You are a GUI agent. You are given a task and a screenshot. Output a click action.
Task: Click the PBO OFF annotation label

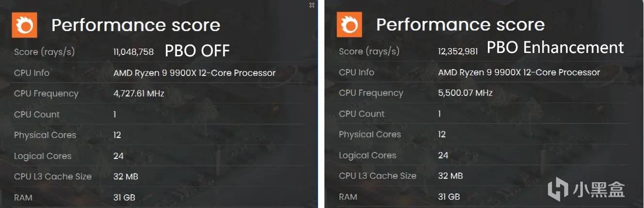pyautogui.click(x=197, y=51)
